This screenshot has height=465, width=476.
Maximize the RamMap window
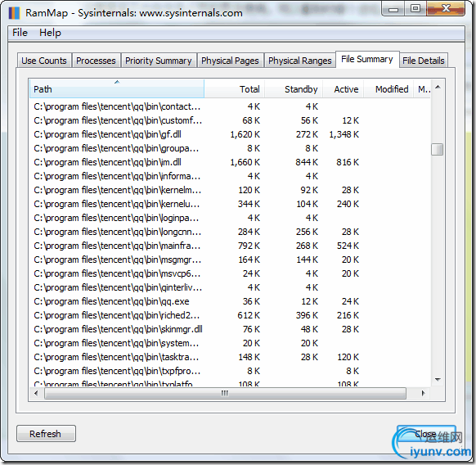tap(415, 8)
